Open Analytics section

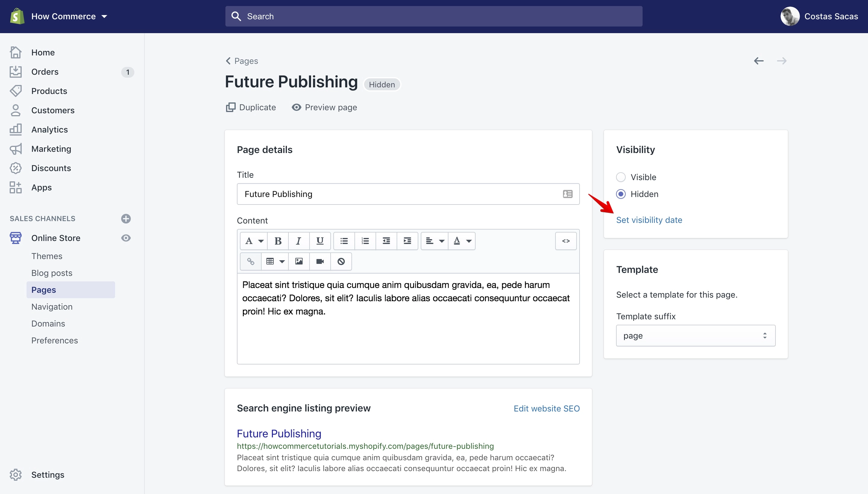[49, 130]
